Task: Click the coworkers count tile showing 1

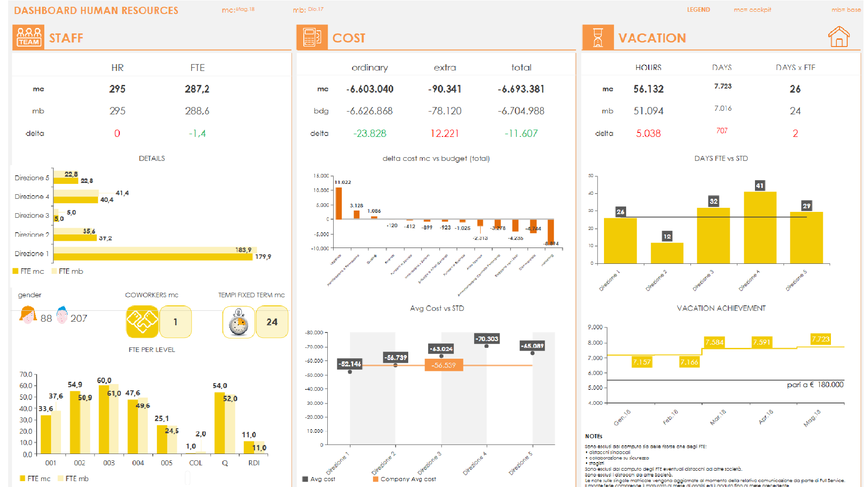Action: [175, 322]
